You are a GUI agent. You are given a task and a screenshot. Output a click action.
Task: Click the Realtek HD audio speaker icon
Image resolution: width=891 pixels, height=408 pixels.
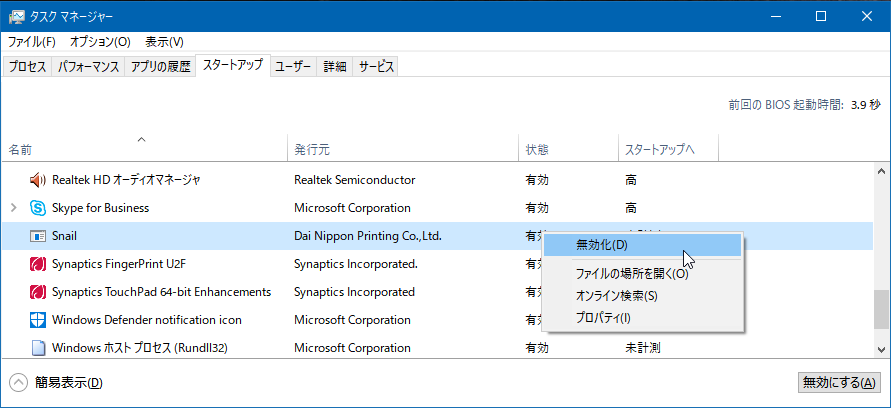(38, 180)
